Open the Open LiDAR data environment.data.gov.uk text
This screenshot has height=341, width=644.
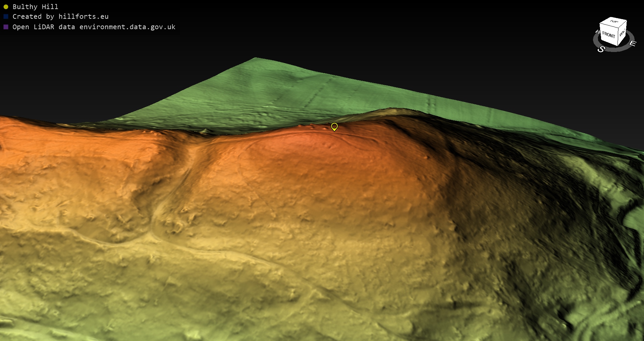click(x=94, y=27)
